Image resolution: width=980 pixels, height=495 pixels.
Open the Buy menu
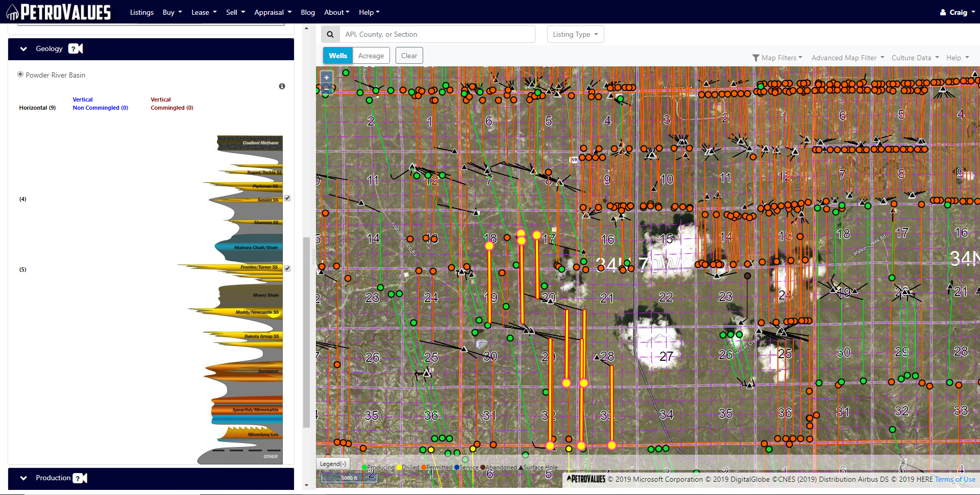172,12
